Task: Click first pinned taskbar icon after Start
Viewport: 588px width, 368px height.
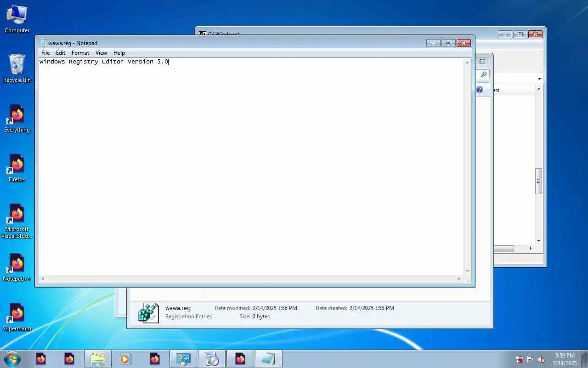Action: point(41,359)
